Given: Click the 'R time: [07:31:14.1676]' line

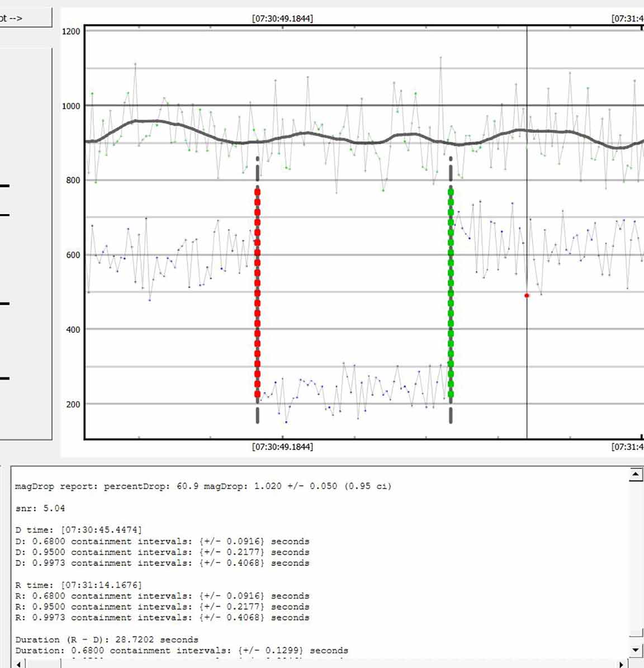Looking at the screenshot, I should click(x=78, y=585).
